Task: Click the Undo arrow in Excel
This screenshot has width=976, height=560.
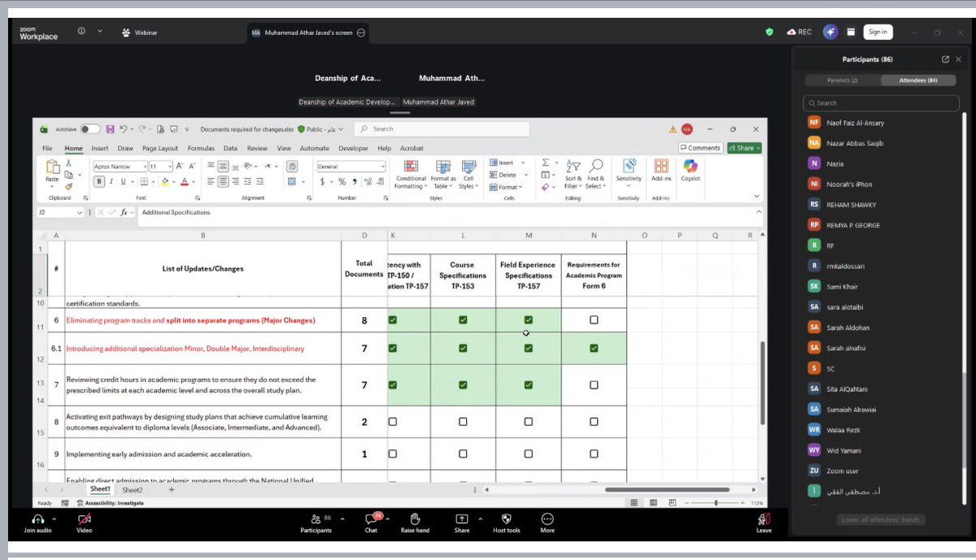Action: point(123,128)
